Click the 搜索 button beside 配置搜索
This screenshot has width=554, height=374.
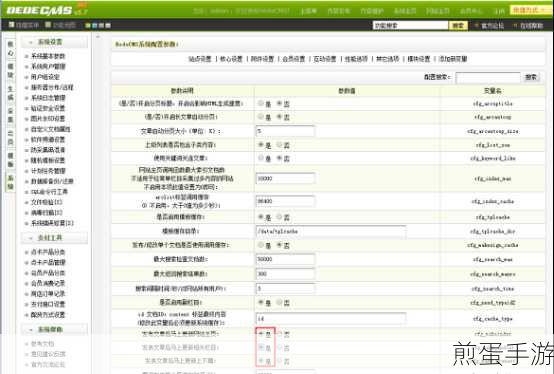[531, 77]
